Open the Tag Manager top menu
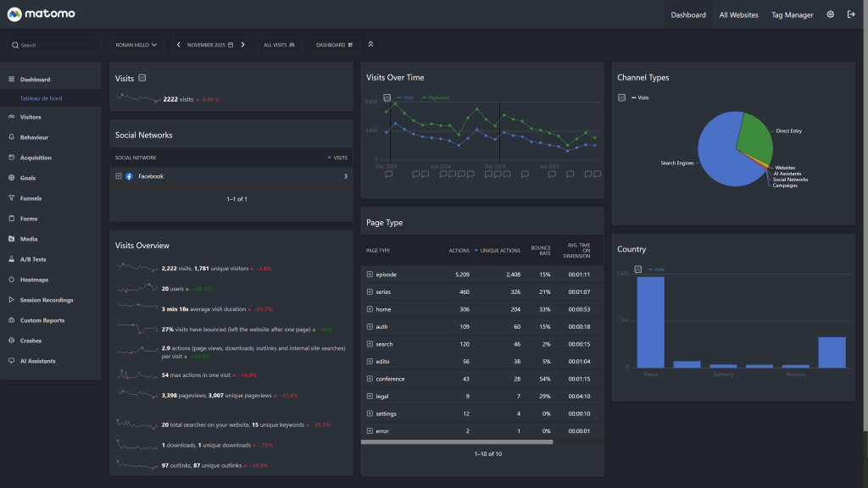This screenshot has width=868, height=488. coord(792,14)
